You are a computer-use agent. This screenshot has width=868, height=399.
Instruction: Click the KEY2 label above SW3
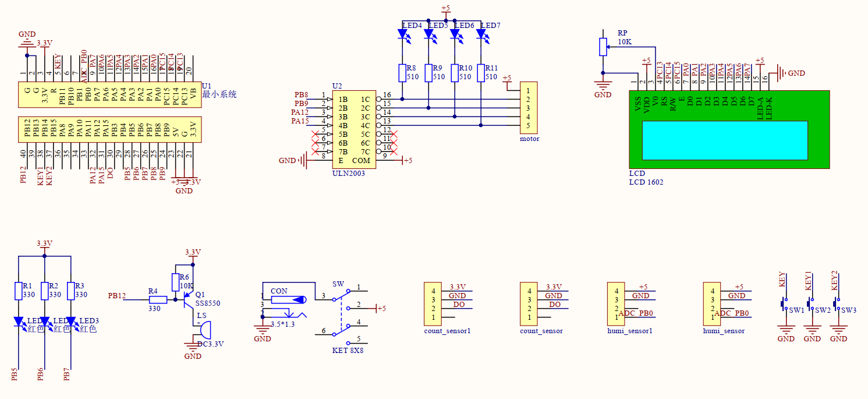pyautogui.click(x=835, y=281)
